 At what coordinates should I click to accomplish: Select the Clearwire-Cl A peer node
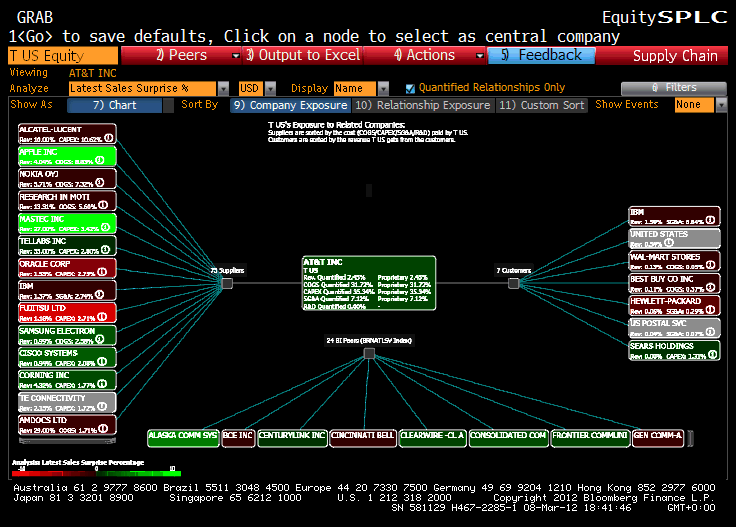tap(432, 436)
